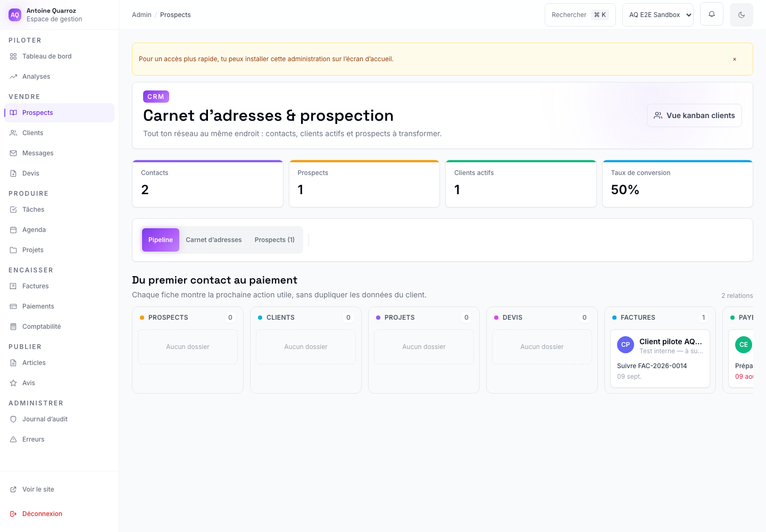Click the FACTURES column header
This screenshot has height=532, width=766.
tap(660, 318)
